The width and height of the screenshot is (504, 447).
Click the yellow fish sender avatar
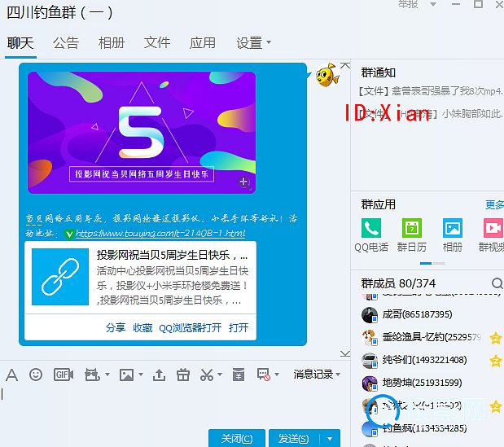click(327, 75)
